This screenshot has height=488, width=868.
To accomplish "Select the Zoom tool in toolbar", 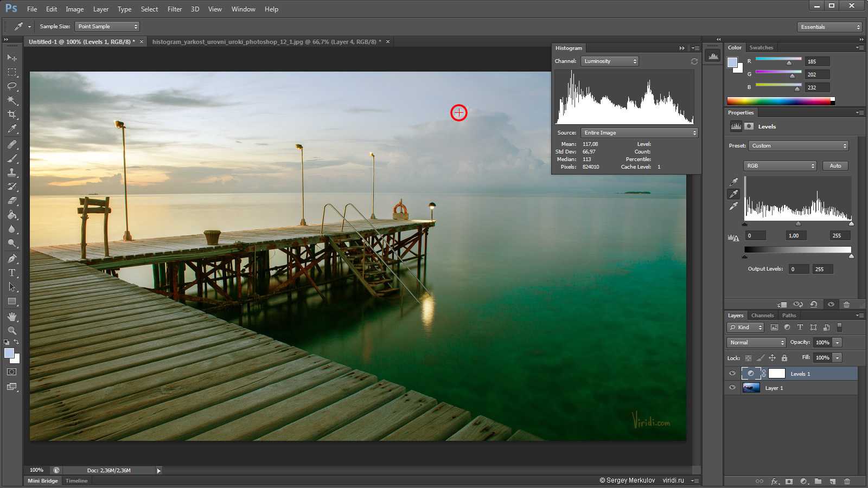I will click(x=12, y=330).
